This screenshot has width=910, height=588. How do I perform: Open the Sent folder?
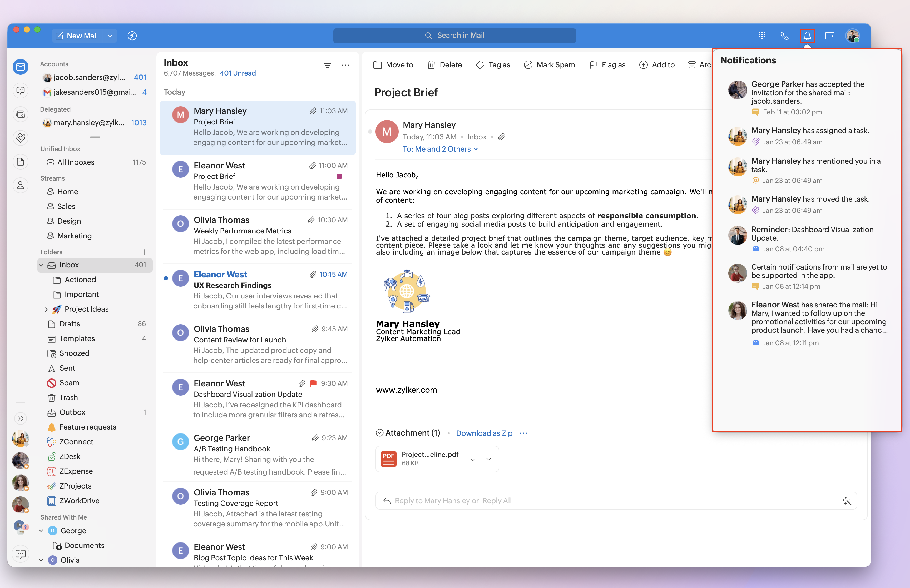click(67, 368)
